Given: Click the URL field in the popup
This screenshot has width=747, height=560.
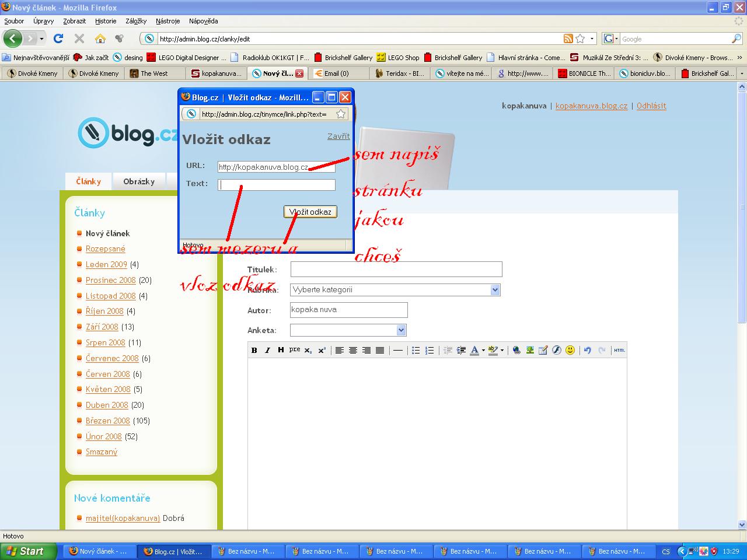Looking at the screenshot, I should pyautogui.click(x=277, y=167).
